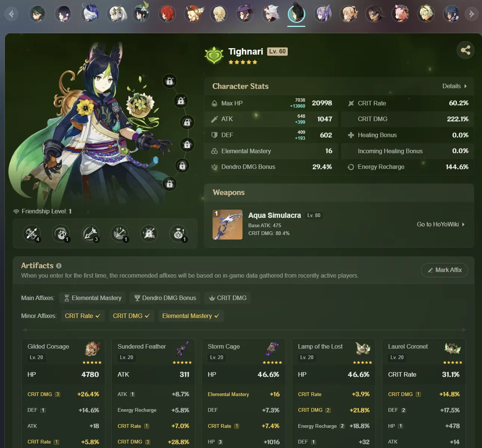Select the lavender-haired Keqing avatar
482x448 pixels.
pyautogui.click(x=322, y=14)
